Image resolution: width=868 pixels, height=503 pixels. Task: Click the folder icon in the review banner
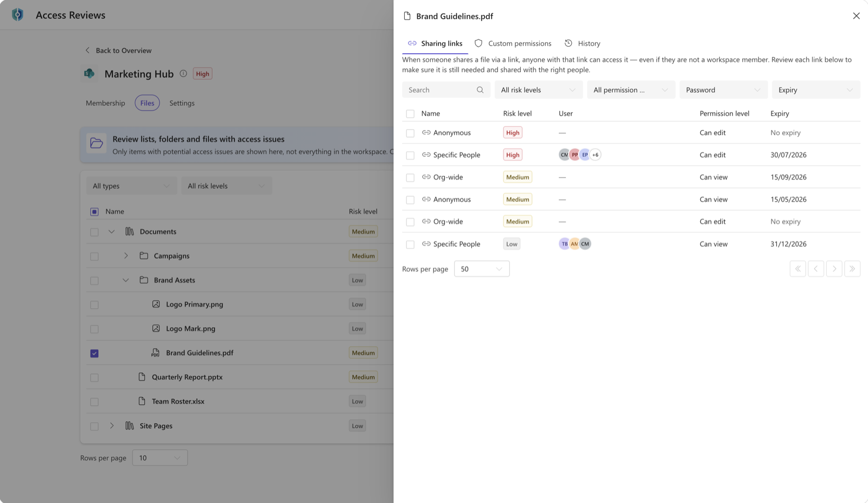point(97,143)
